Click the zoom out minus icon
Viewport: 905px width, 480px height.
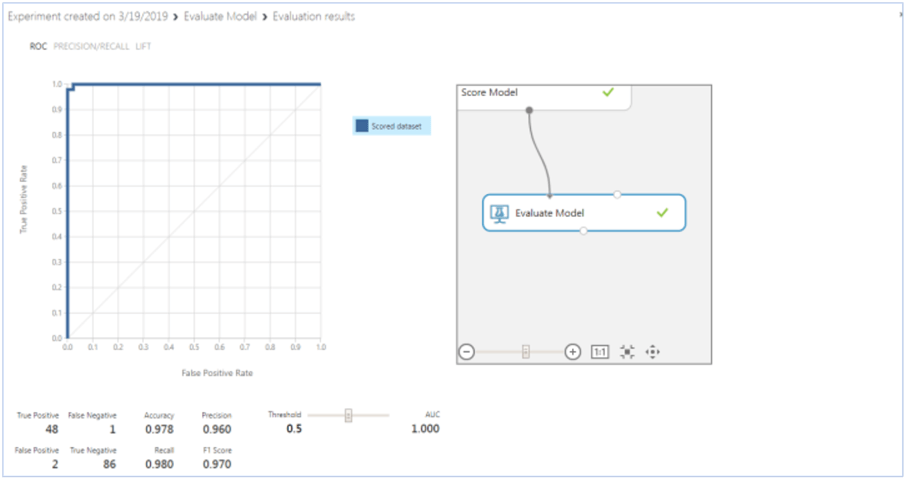(x=466, y=351)
